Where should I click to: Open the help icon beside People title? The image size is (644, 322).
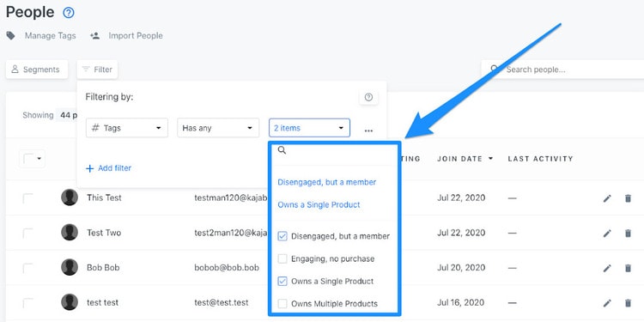coord(69,13)
